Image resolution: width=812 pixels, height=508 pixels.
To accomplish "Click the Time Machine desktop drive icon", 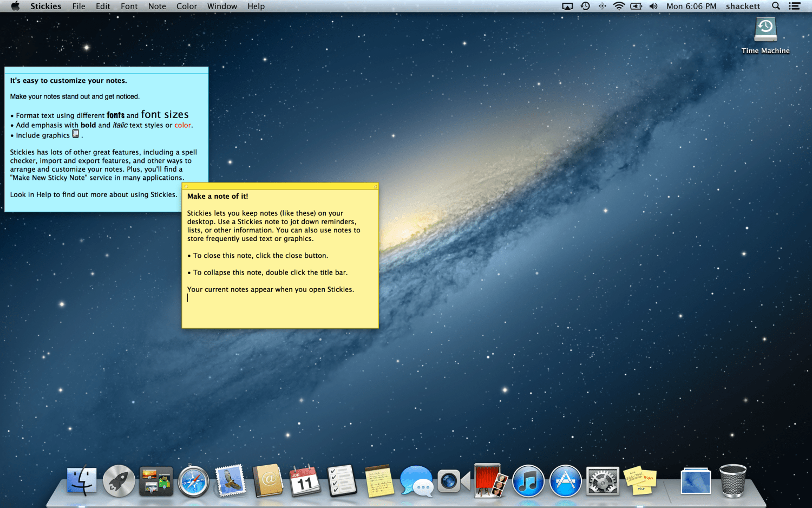I will pos(765,30).
